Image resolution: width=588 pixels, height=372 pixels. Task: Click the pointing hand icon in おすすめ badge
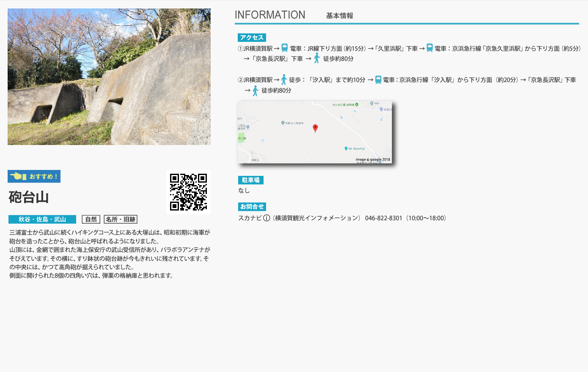coord(18,176)
